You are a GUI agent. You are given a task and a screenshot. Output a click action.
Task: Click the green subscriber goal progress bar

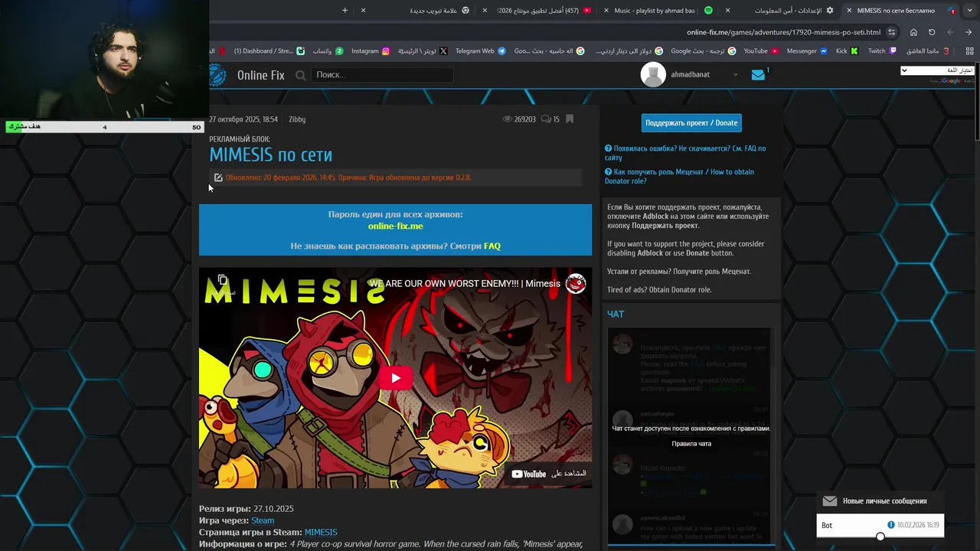104,127
